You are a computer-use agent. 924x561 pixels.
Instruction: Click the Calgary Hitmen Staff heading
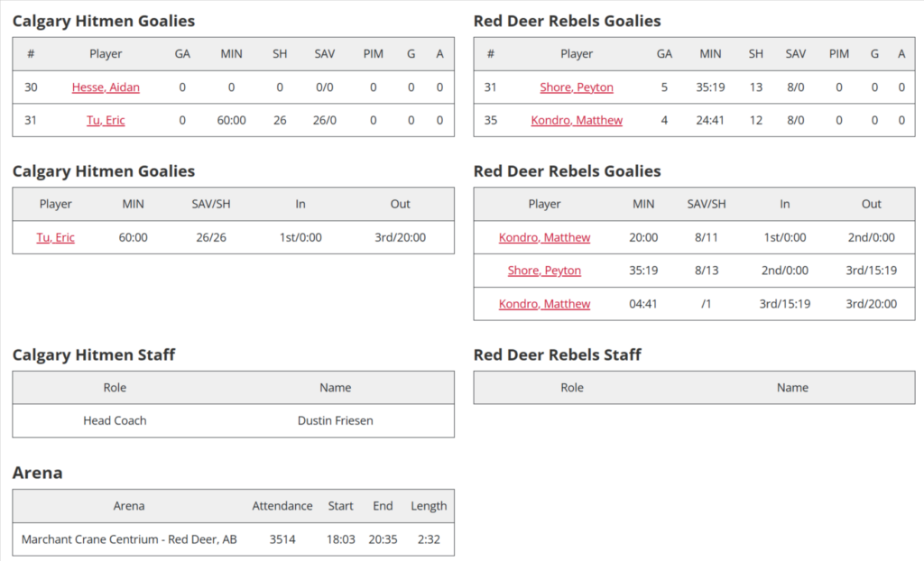pos(94,354)
